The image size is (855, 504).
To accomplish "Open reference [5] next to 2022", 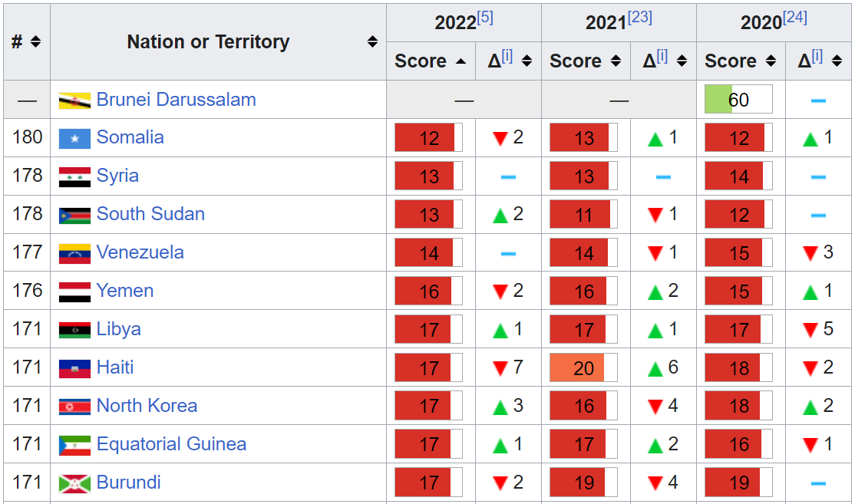I will pyautogui.click(x=485, y=18).
